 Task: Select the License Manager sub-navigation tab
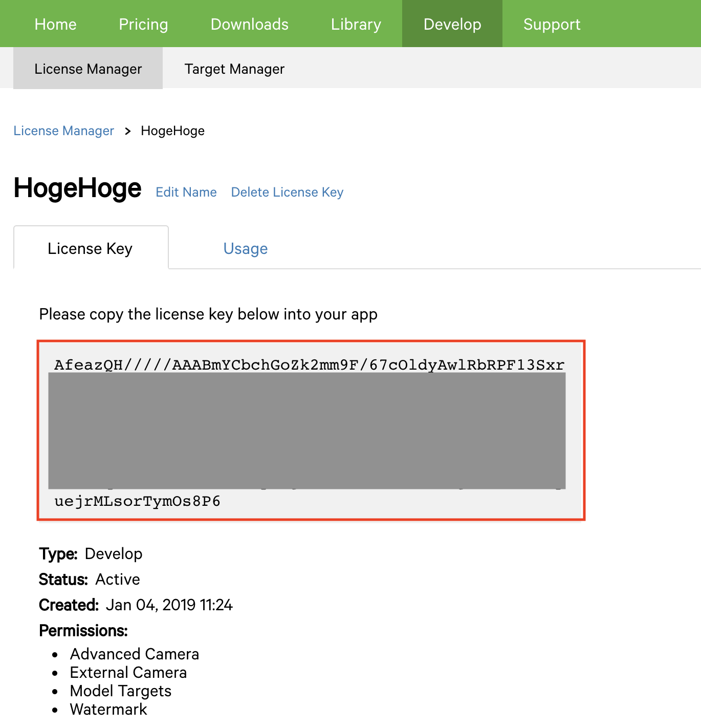coord(88,69)
